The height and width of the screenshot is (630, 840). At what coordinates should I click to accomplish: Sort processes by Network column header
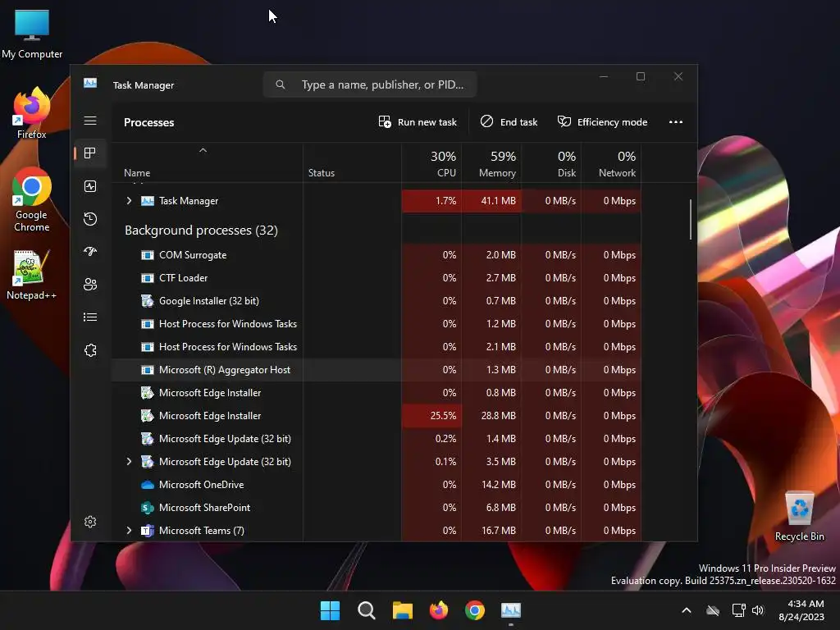(612, 164)
